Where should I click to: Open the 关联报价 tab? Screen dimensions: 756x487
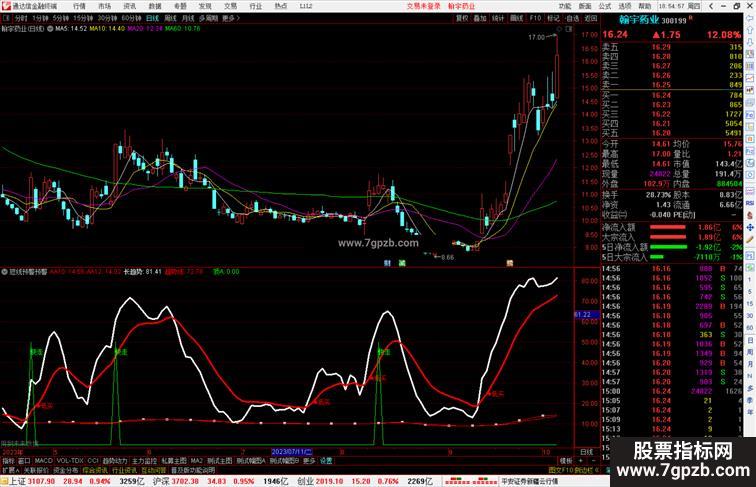pos(36,470)
